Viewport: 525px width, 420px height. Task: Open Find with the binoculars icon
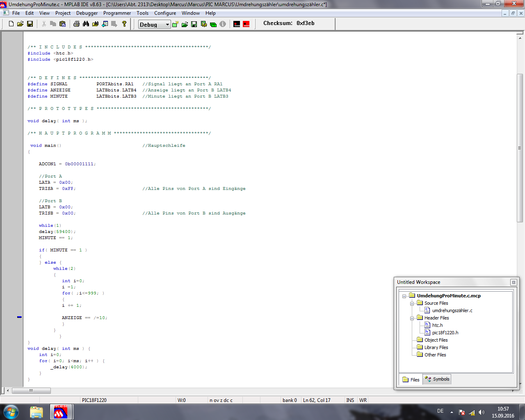pyautogui.click(x=86, y=24)
